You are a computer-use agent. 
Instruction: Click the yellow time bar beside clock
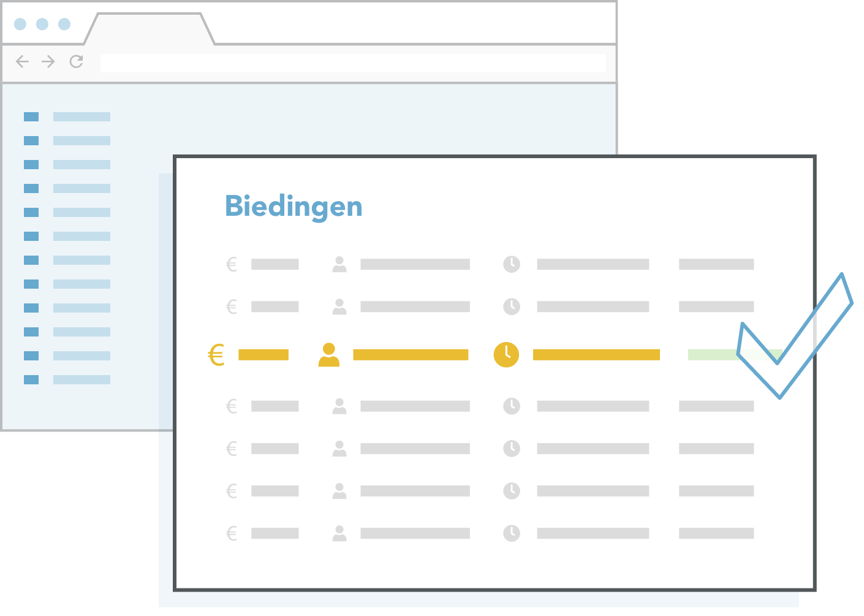pyautogui.click(x=596, y=355)
